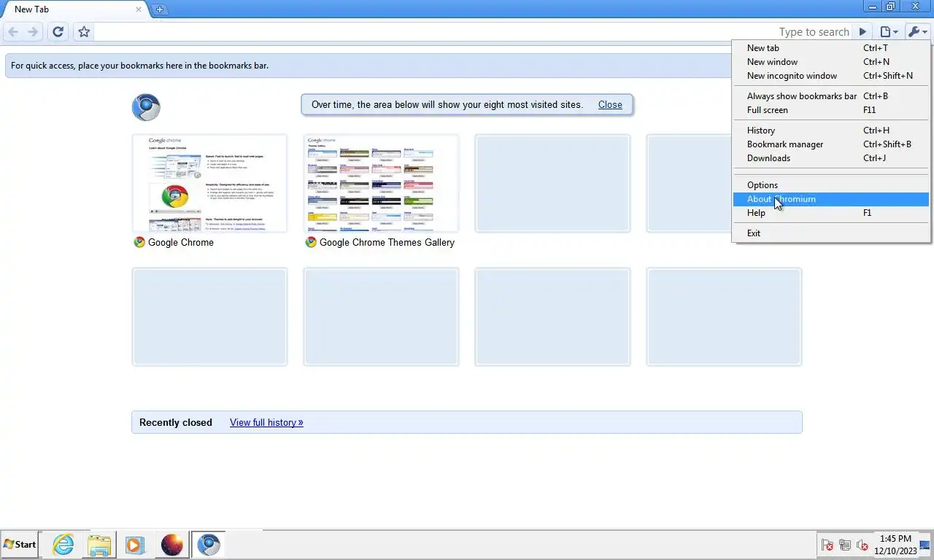This screenshot has height=560, width=934.
Task: Choose Full screen menu item
Action: (x=831, y=110)
